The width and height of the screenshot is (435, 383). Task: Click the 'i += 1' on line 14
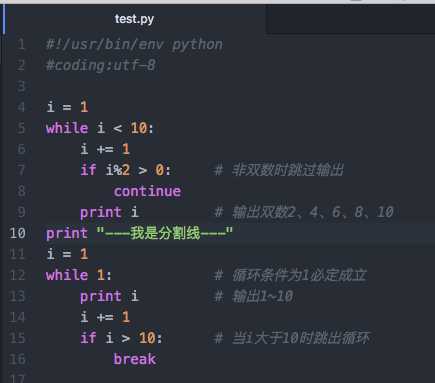pos(105,317)
